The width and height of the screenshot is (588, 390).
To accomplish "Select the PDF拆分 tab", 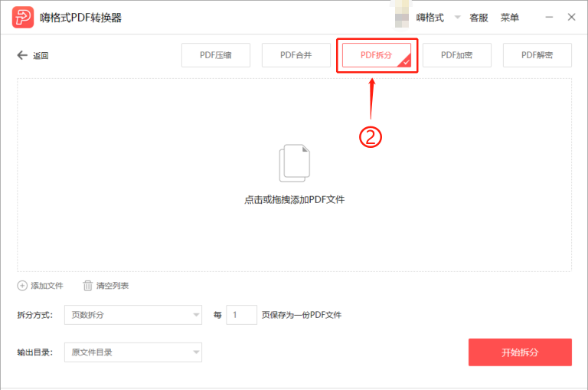I will tap(377, 55).
